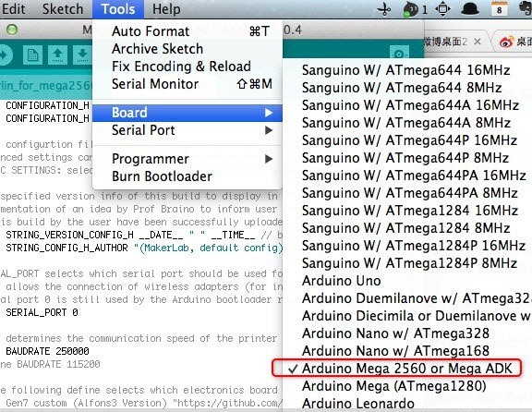532x412 pixels.
Task: Select Arduino Mega (ATmega1280) board
Action: point(407,386)
